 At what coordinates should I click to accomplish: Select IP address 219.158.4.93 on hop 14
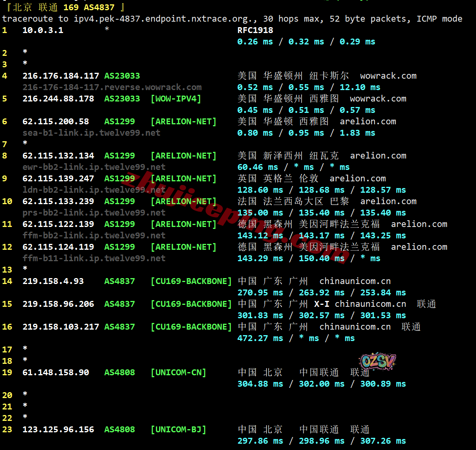tap(53, 281)
